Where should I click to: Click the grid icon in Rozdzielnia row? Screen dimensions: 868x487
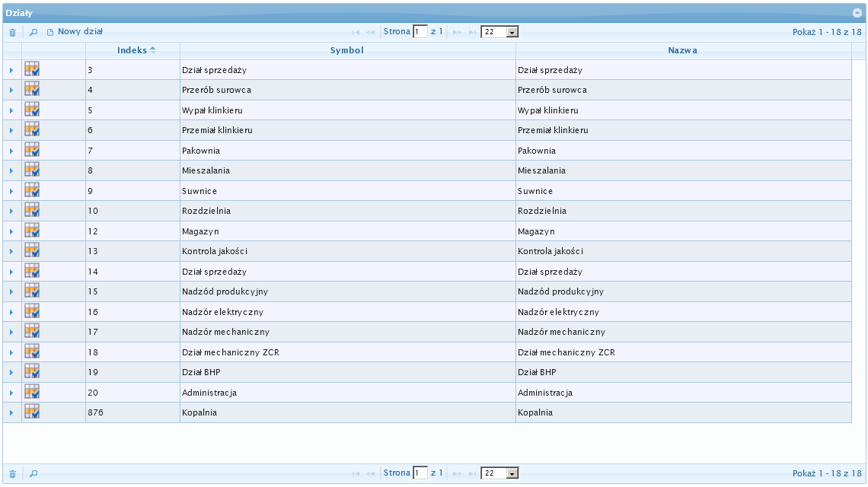(x=32, y=210)
